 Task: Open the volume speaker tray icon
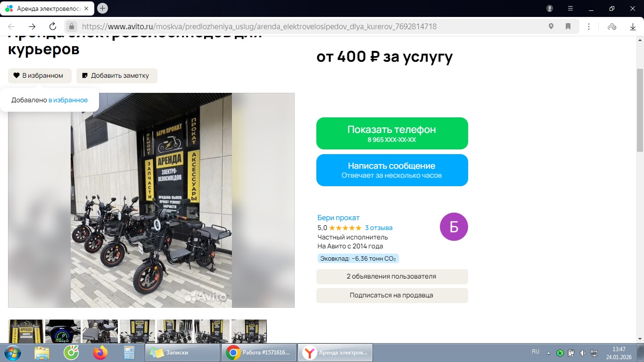click(583, 353)
